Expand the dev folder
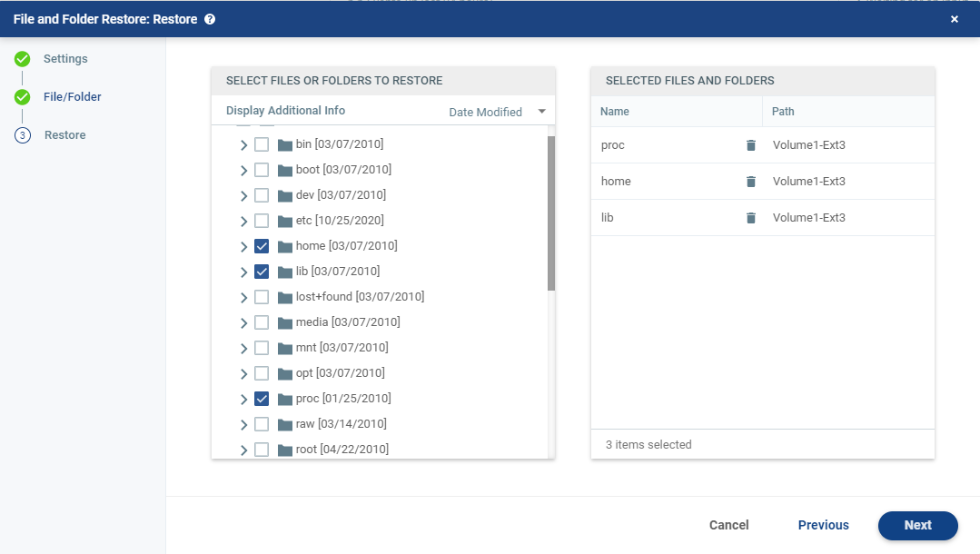This screenshot has width=980, height=554. (x=243, y=195)
